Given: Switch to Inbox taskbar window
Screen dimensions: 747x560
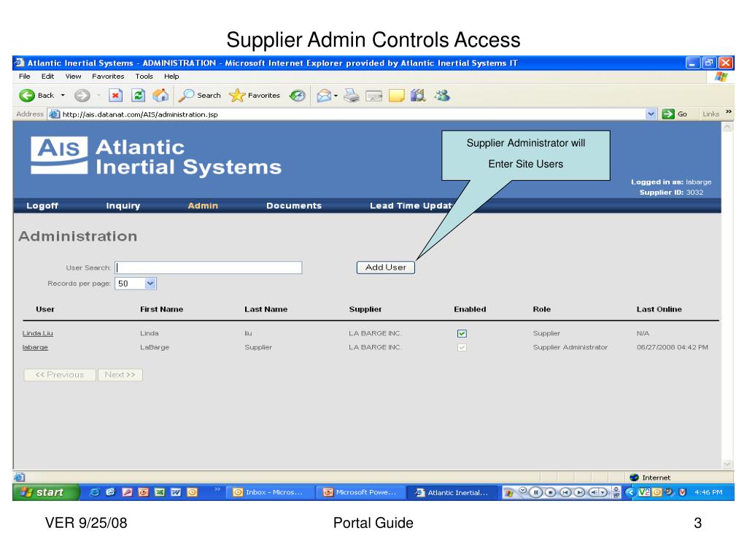Looking at the screenshot, I should pyautogui.click(x=269, y=492).
